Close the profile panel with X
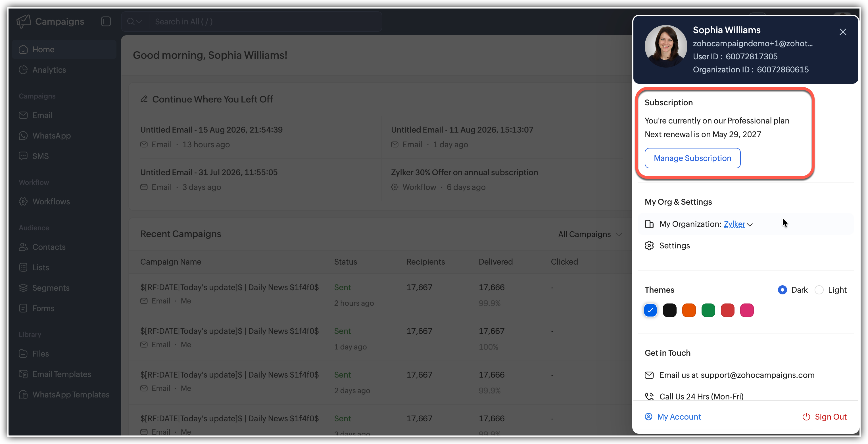 coord(843,32)
